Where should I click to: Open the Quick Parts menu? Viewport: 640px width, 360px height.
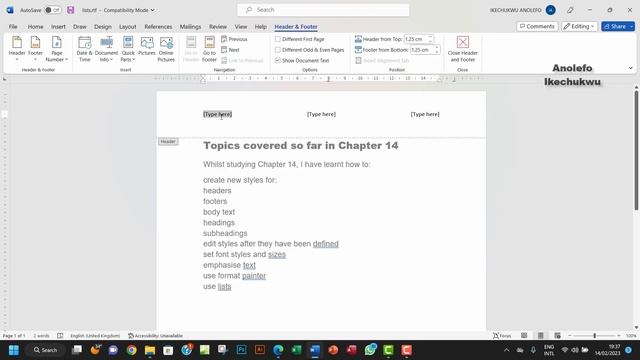click(x=128, y=49)
